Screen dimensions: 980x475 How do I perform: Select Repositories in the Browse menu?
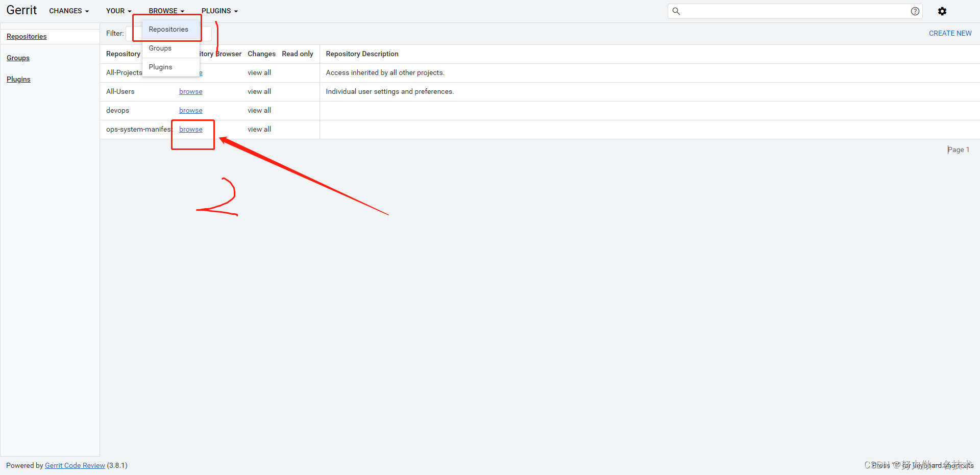click(171, 29)
